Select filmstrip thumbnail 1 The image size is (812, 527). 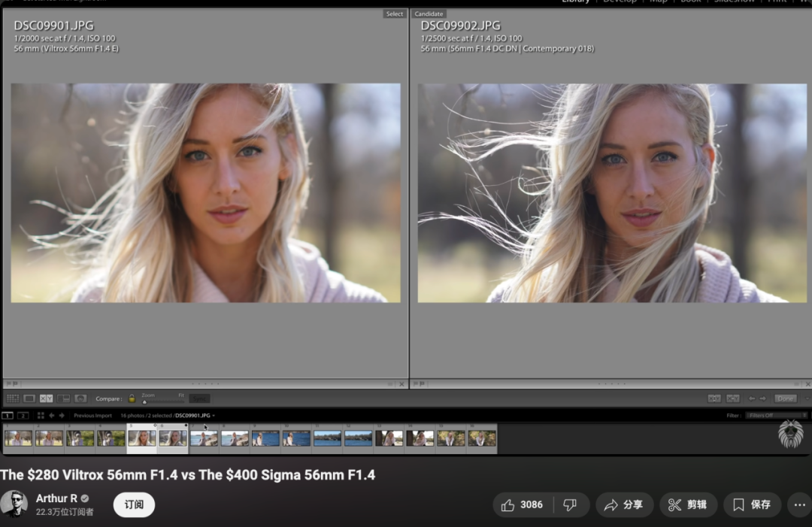click(18, 438)
